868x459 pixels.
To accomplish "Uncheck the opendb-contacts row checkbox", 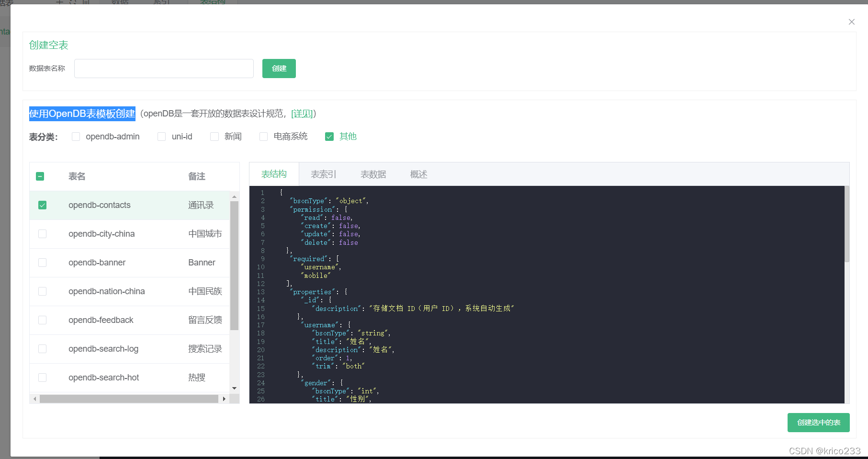I will tap(42, 205).
